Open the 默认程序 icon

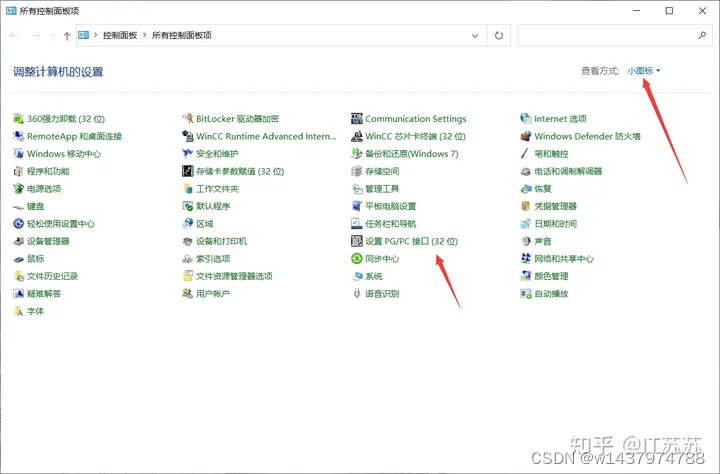point(187,206)
